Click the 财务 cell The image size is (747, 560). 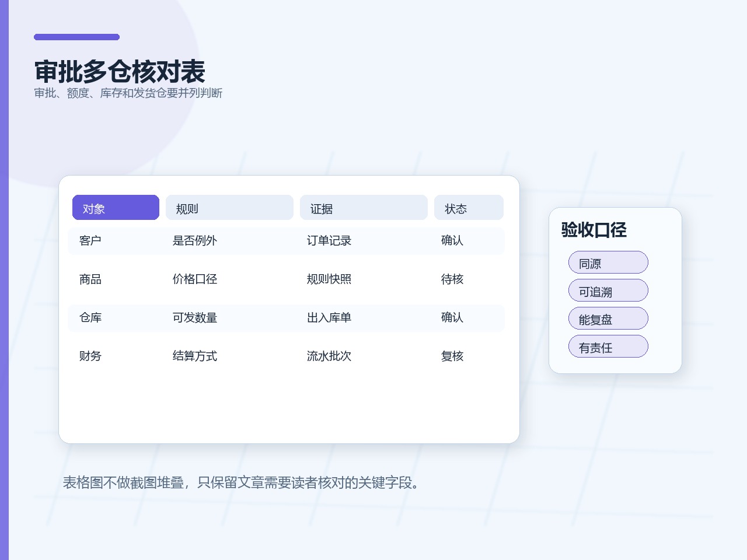coord(90,356)
